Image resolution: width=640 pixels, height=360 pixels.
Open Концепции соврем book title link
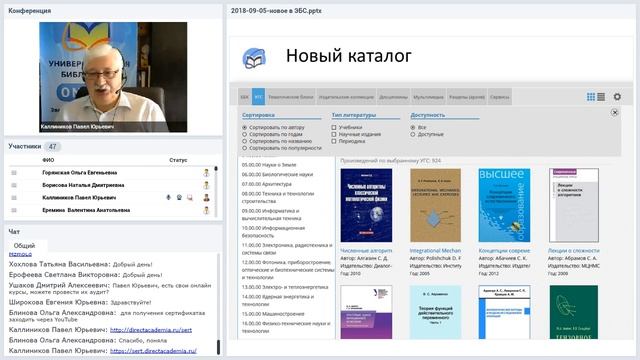click(x=504, y=251)
